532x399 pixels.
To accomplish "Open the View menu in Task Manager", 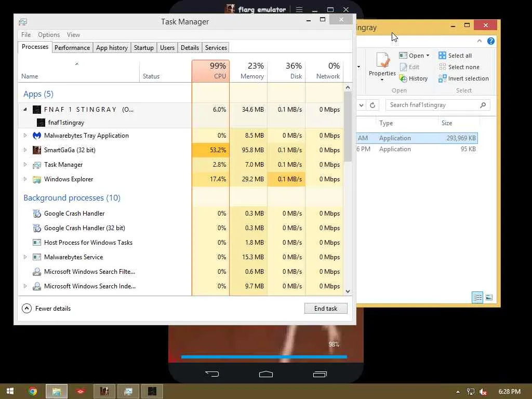I will (73, 35).
